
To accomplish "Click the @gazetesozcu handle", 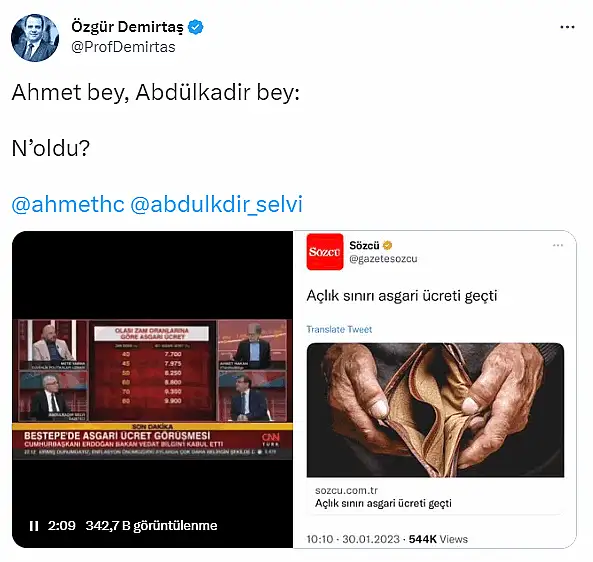I will (383, 259).
